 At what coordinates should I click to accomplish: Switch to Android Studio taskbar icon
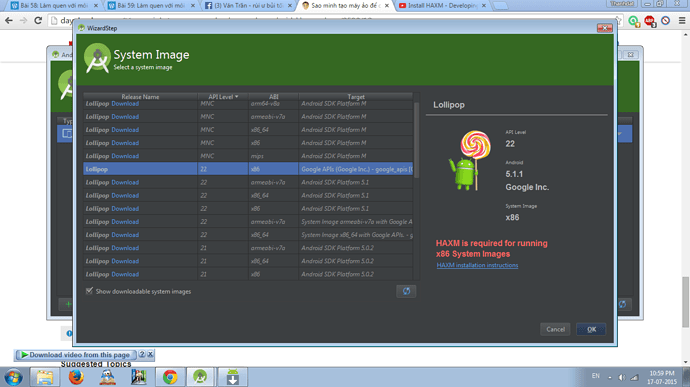point(200,377)
